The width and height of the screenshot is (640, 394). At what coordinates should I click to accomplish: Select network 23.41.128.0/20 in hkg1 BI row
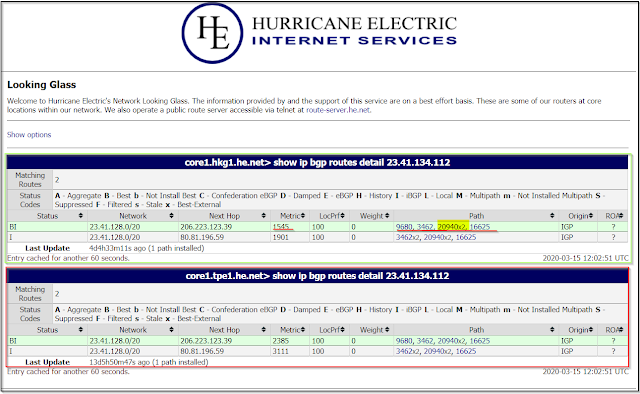[115, 227]
